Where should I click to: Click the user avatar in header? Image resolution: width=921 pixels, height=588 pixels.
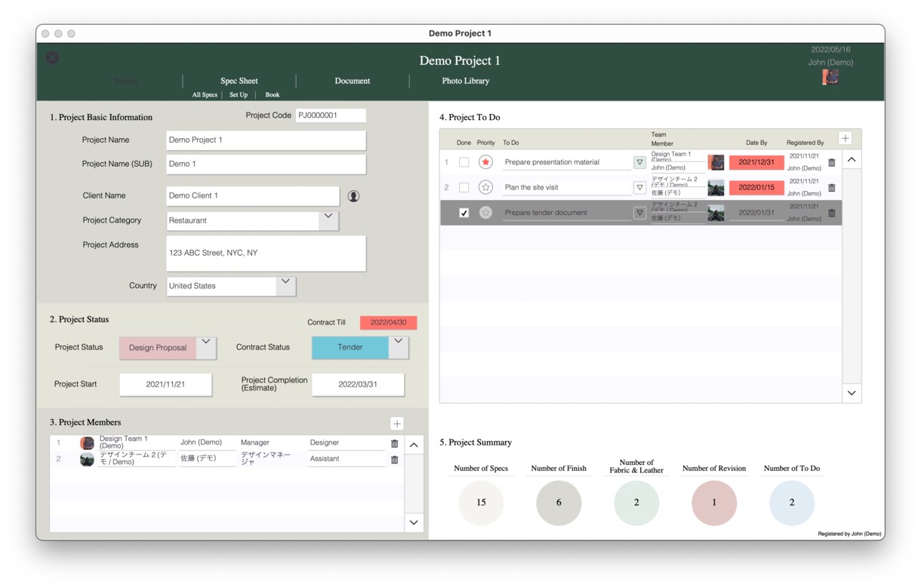pos(830,77)
